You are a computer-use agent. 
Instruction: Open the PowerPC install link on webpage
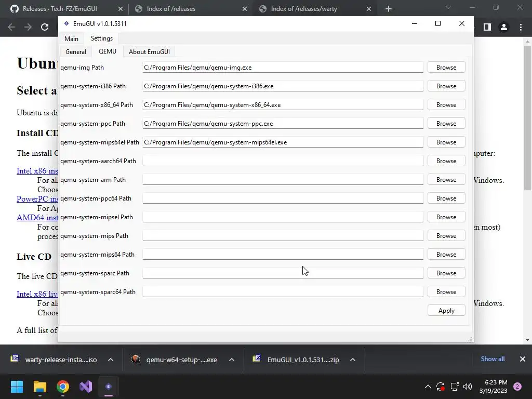click(x=37, y=199)
